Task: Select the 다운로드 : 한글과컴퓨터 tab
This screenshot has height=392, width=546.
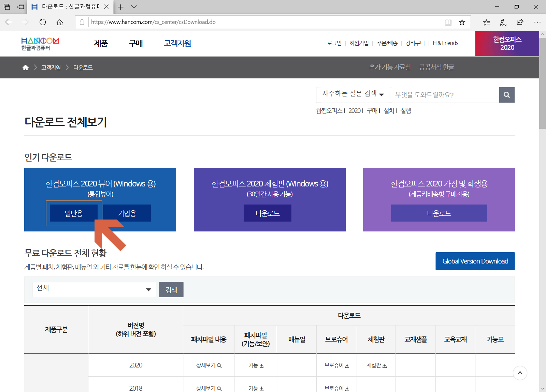Action: tap(70, 7)
